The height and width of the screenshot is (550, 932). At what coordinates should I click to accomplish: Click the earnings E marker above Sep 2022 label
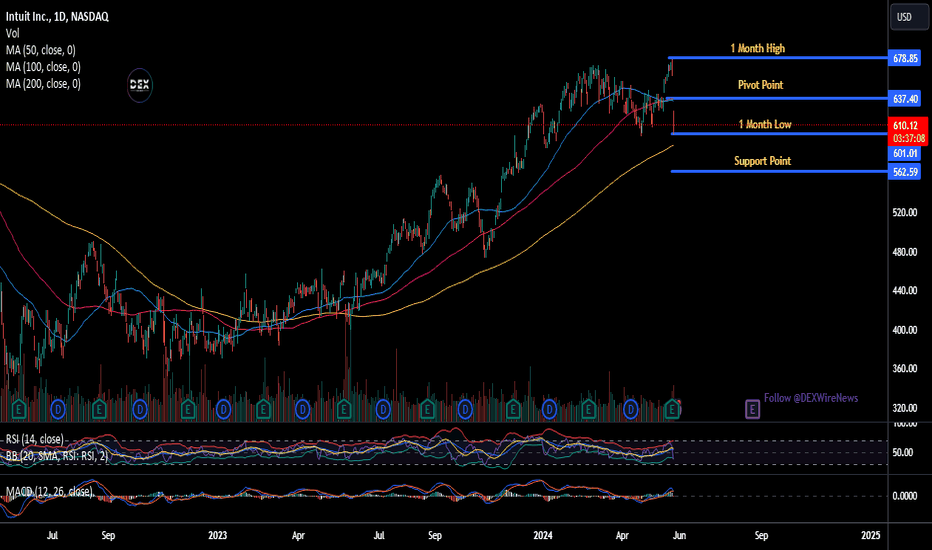click(x=99, y=409)
